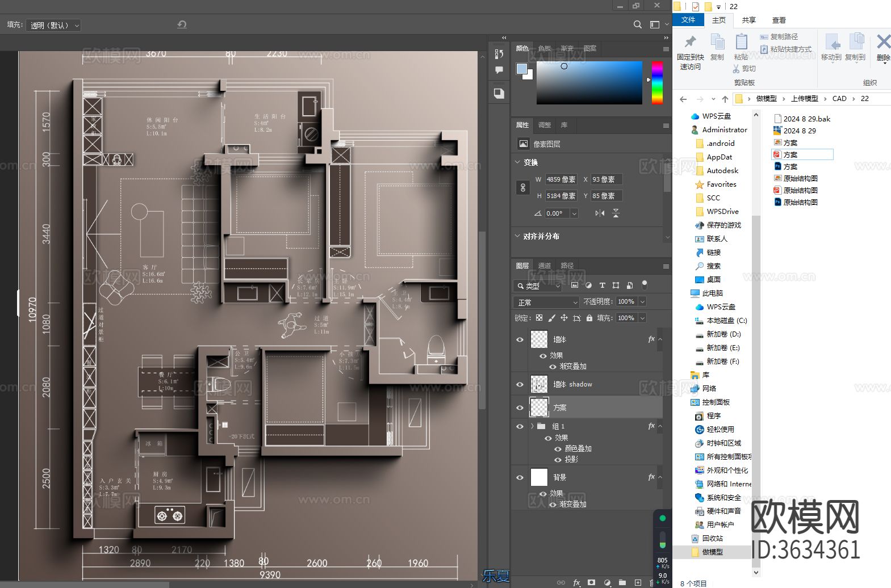
Task: Expand the 组 1 layer group
Action: coord(532,426)
